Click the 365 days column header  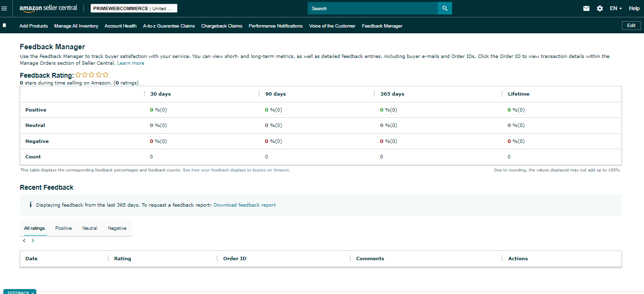point(392,94)
